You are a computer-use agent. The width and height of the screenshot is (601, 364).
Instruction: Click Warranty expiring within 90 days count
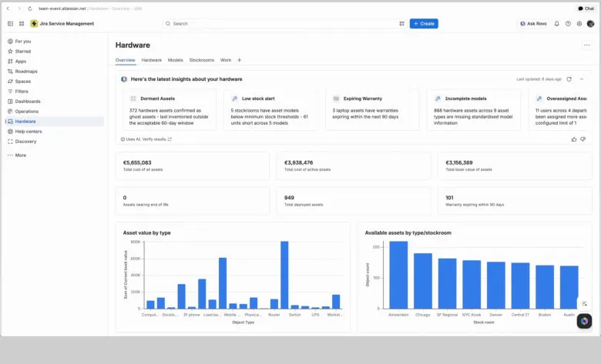click(x=449, y=198)
